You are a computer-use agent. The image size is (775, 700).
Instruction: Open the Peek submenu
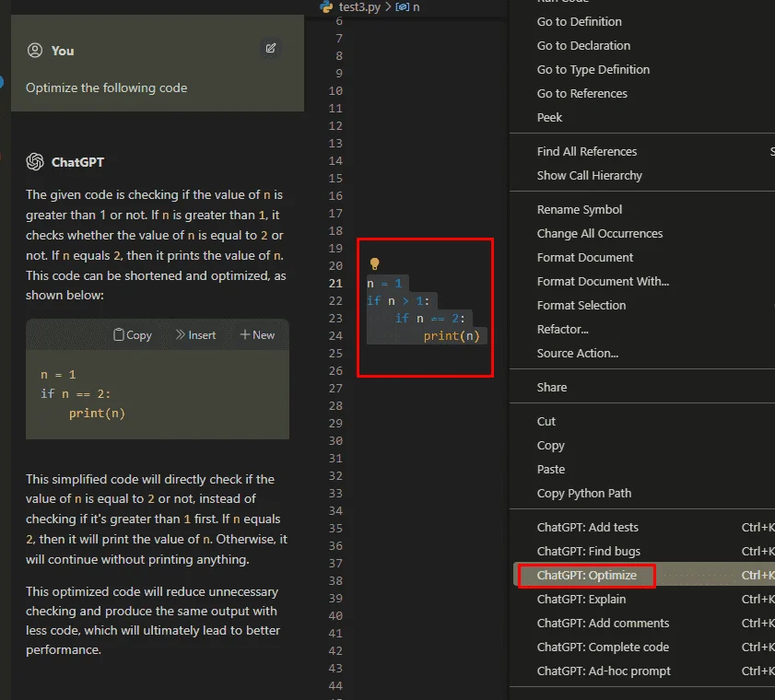tap(549, 118)
